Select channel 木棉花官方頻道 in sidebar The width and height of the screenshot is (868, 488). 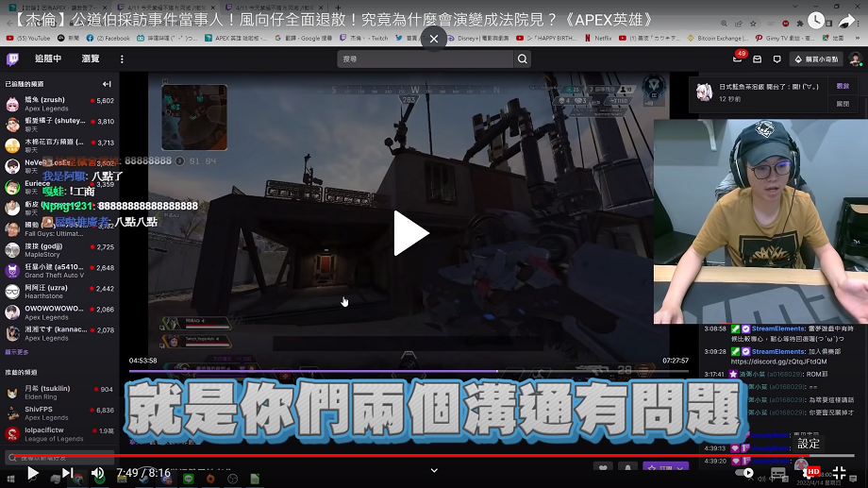tap(59, 145)
